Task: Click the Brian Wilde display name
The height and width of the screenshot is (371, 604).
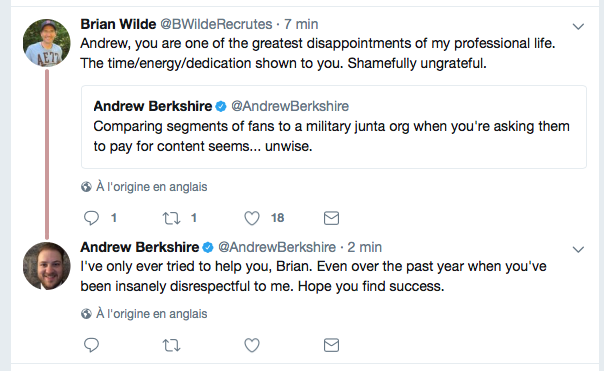Action: click(118, 24)
